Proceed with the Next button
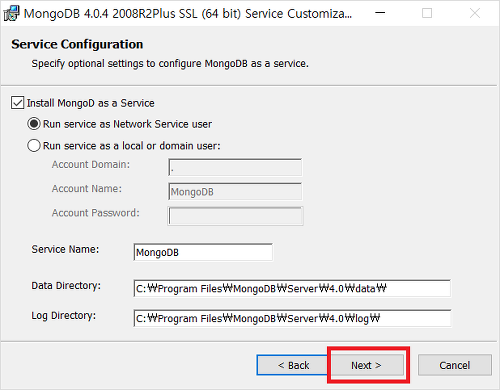This screenshot has width=500, height=390. [366, 365]
